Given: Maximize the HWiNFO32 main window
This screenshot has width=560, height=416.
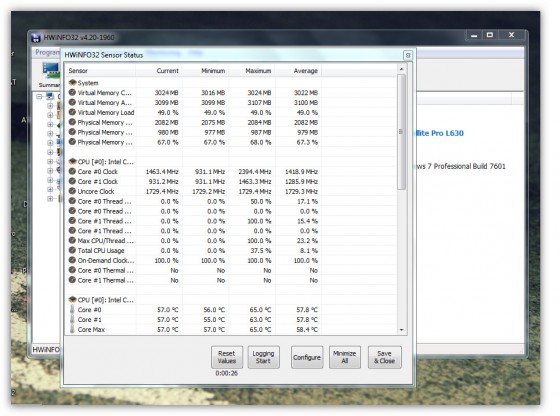Looking at the screenshot, I should [x=490, y=35].
